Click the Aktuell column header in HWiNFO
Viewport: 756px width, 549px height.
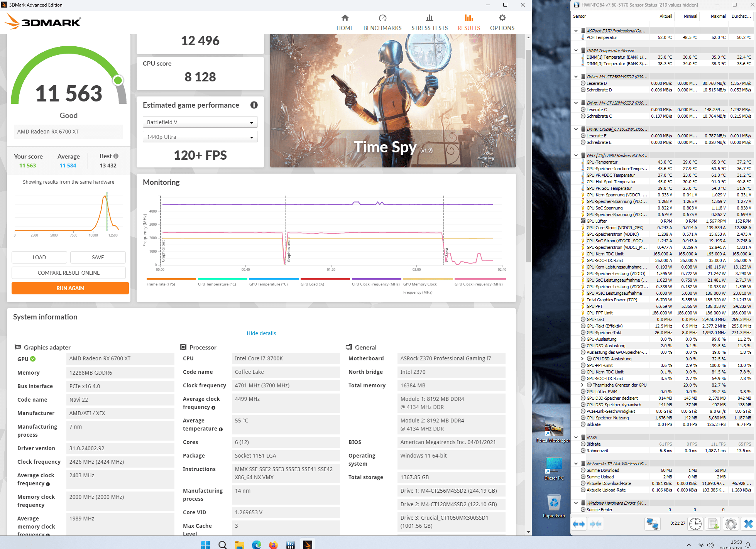665,16
